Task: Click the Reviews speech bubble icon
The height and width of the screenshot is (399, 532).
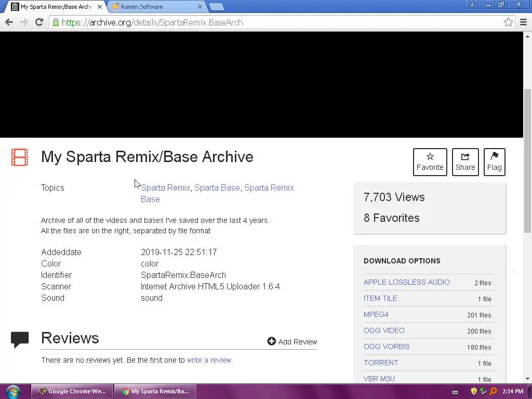Action: [x=20, y=340]
